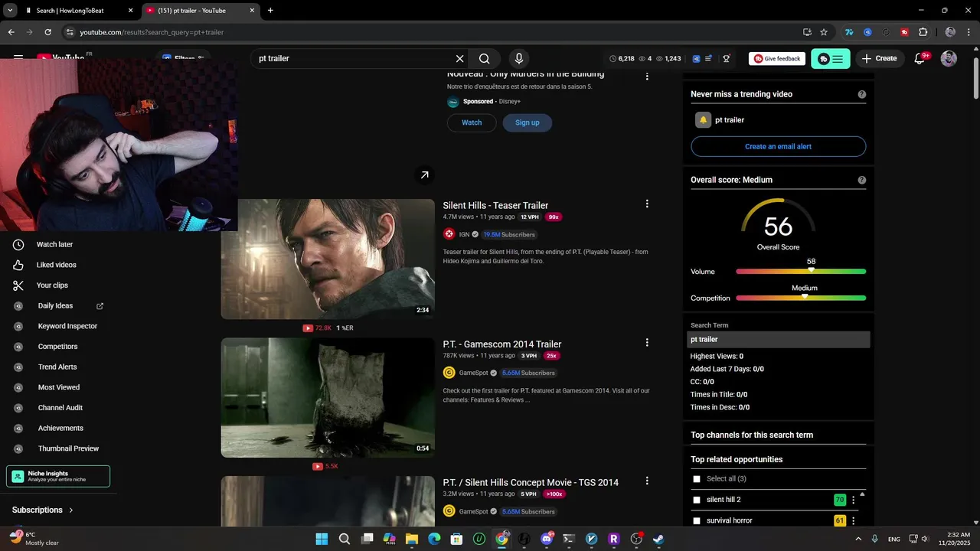Reload the page
Viewport: 980px width, 551px height.
47,32
